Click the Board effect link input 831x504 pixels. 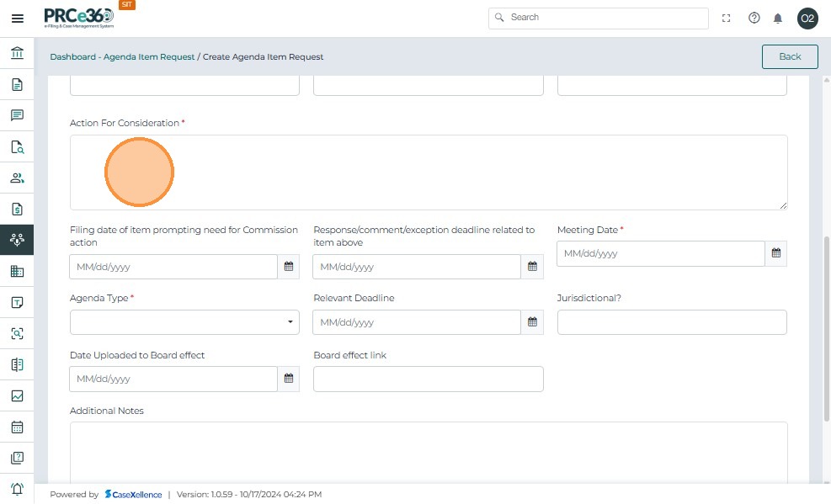click(428, 379)
